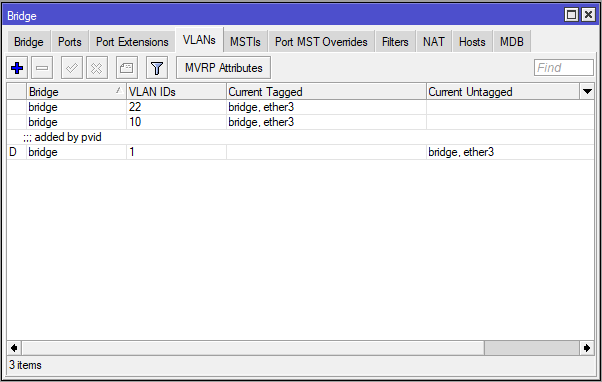Click the D flag of the VLAN 1 row
The image size is (602, 382).
[x=13, y=152]
